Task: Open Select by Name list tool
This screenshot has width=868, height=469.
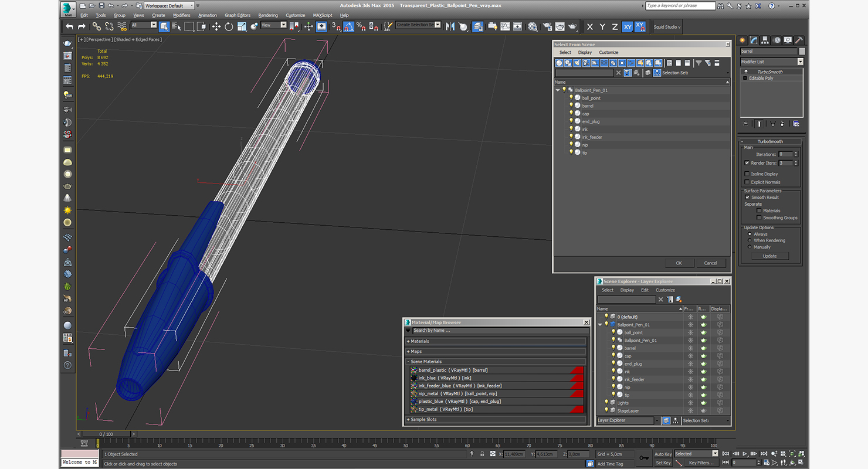Action: pyautogui.click(x=176, y=26)
